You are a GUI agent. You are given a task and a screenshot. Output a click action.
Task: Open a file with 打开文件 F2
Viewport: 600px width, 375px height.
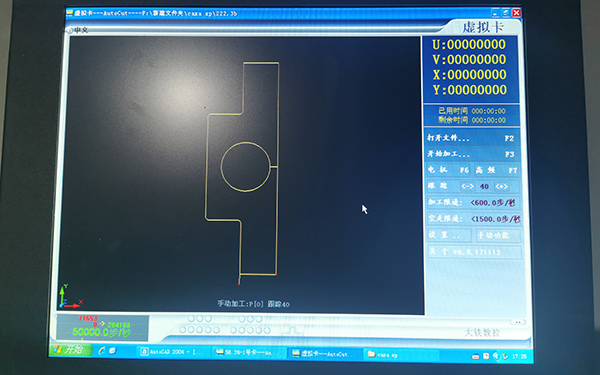tap(471, 138)
